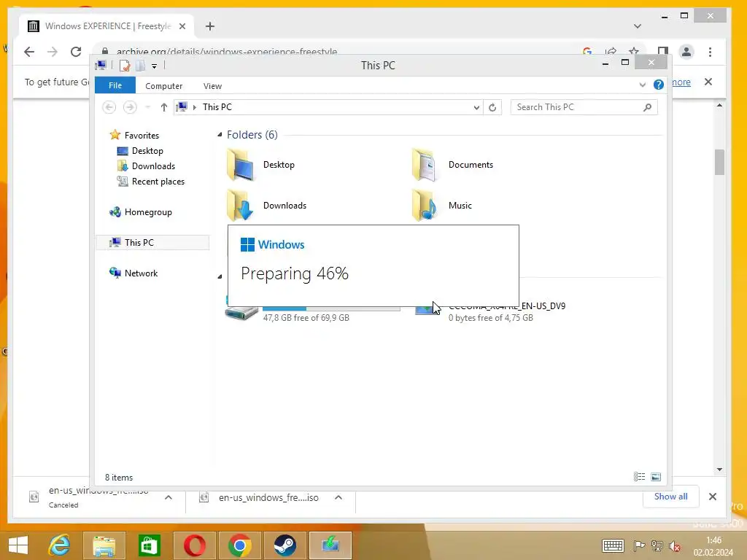The image size is (747, 560).
Task: Dismiss the Chrome info bar
Action: coord(708,82)
